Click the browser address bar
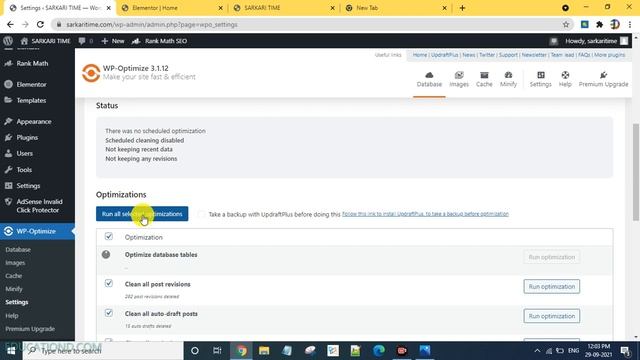This screenshot has height=360, width=640. tap(311, 24)
